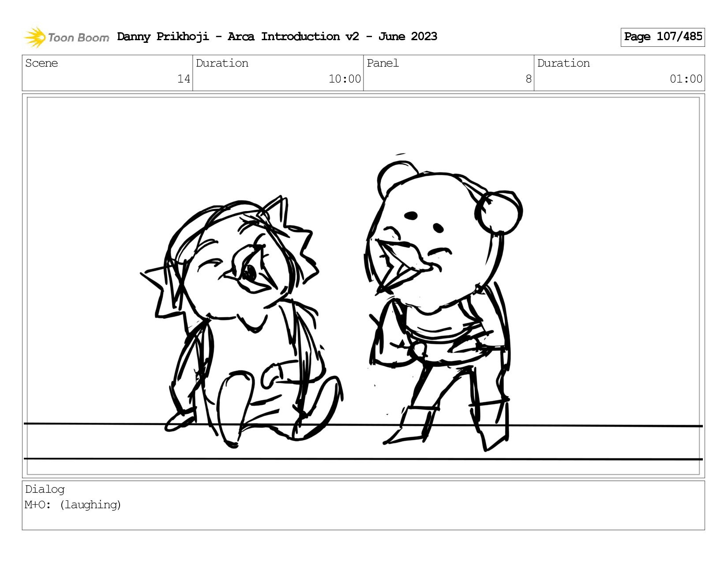Click panel duration value "01:00"

point(686,79)
